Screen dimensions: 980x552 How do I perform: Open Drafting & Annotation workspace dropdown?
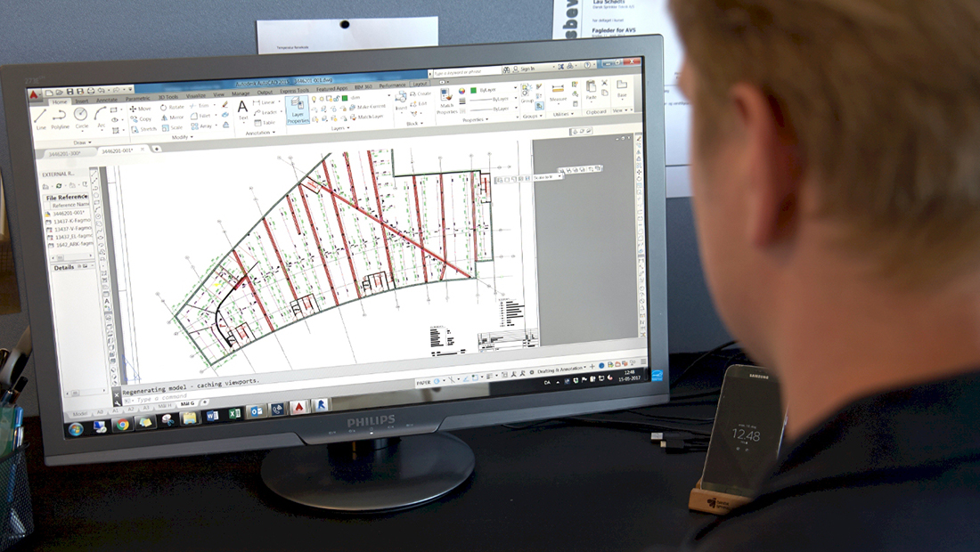pyautogui.click(x=560, y=369)
